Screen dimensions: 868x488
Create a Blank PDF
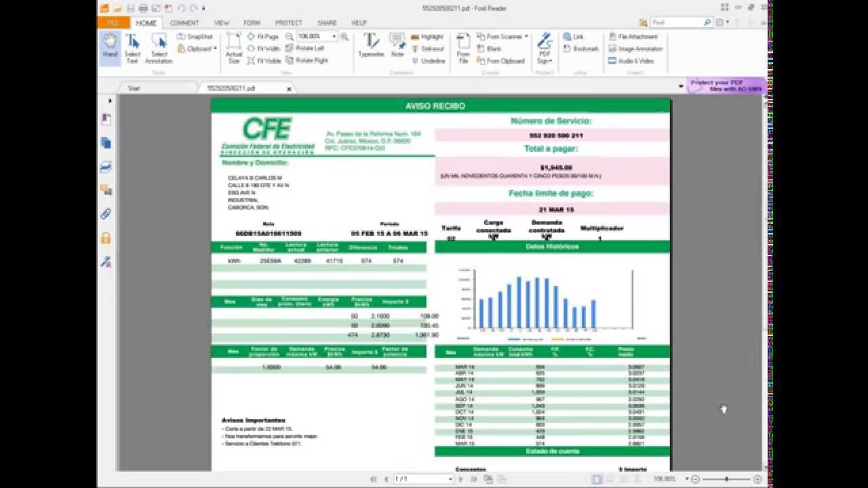489,49
